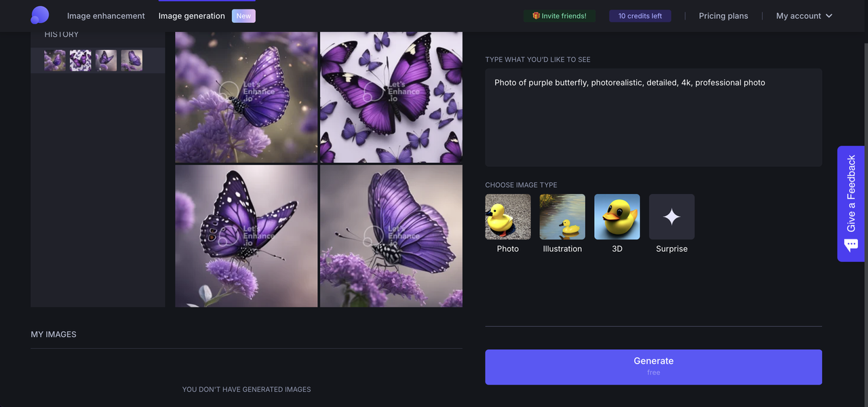Click the HISTORY heading text
The height and width of the screenshot is (407, 868).
(x=62, y=35)
